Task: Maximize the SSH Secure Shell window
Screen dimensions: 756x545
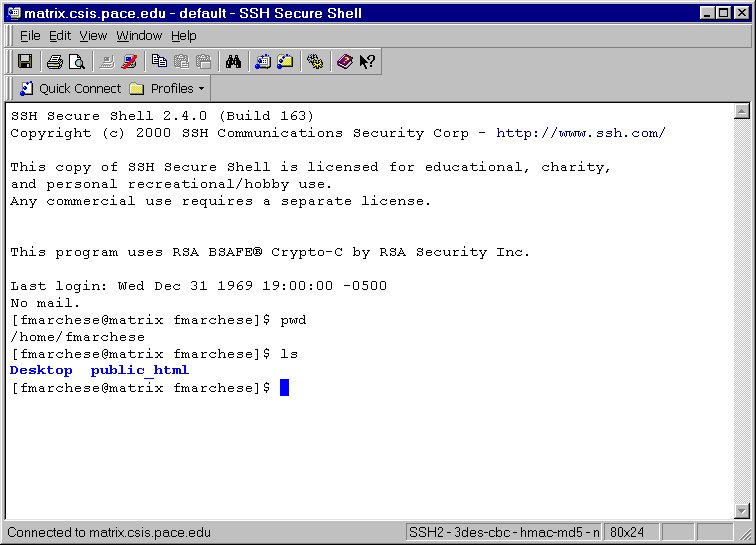Action: click(724, 13)
